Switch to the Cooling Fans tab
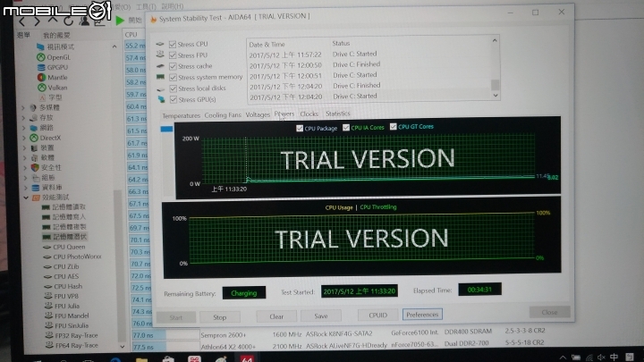644x362 pixels. (223, 115)
